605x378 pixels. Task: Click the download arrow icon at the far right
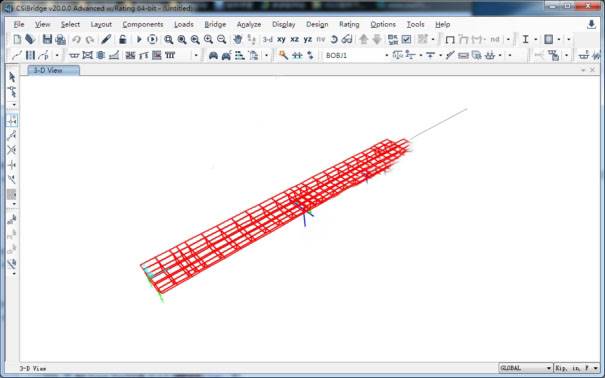(x=591, y=24)
